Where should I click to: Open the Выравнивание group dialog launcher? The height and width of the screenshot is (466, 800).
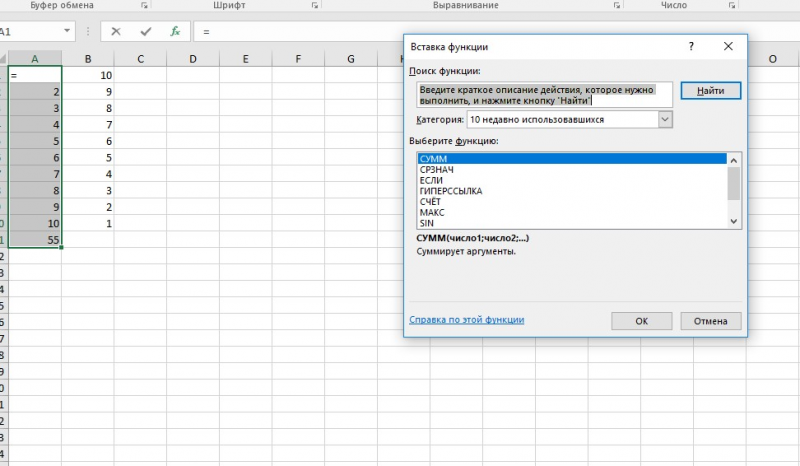pos(617,5)
